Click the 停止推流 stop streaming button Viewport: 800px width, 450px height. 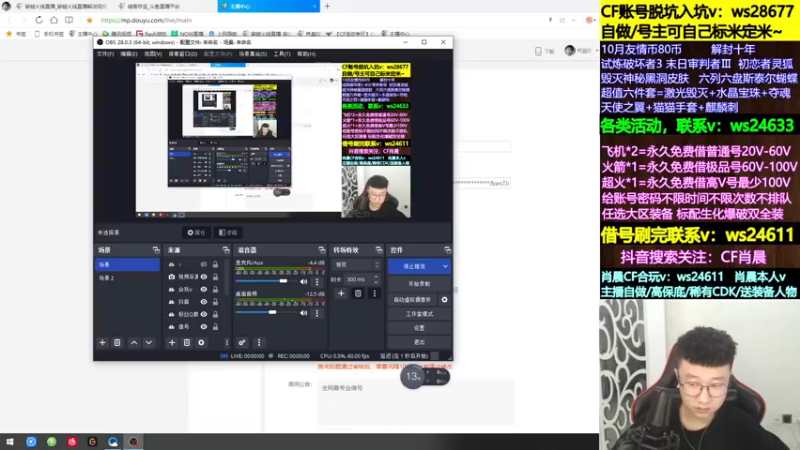point(414,266)
